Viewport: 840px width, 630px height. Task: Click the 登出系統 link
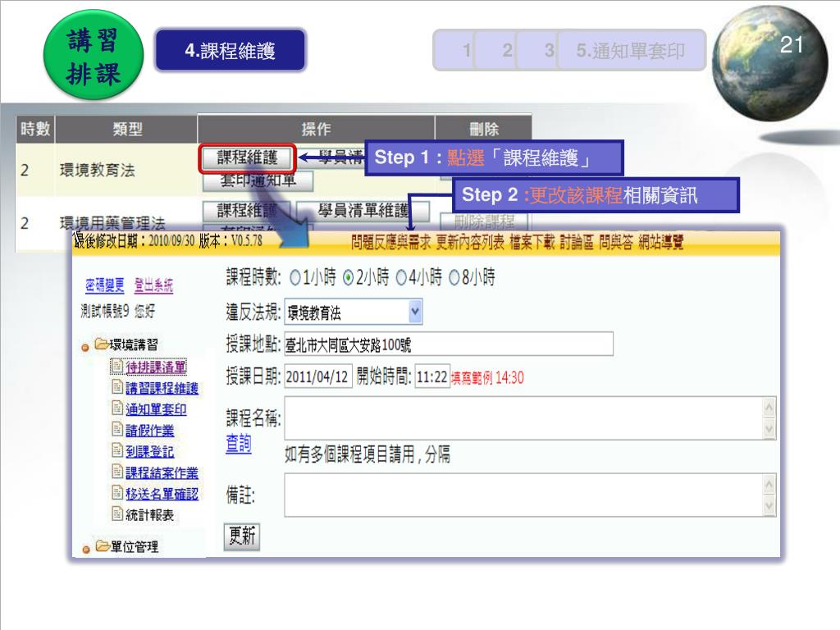[153, 285]
